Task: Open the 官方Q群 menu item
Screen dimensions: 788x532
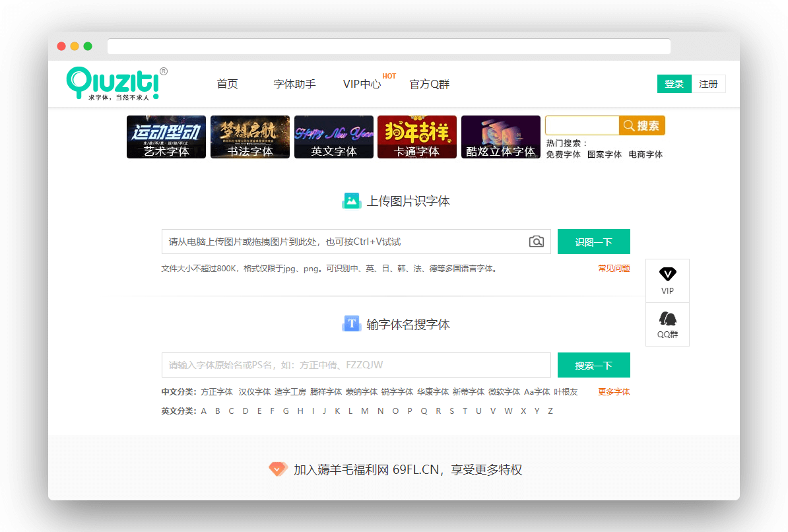Action: tap(429, 84)
